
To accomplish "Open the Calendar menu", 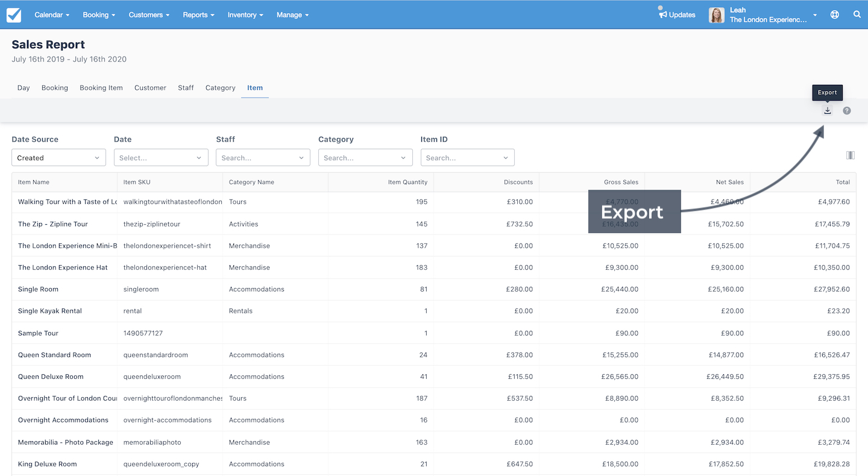I will [x=52, y=15].
